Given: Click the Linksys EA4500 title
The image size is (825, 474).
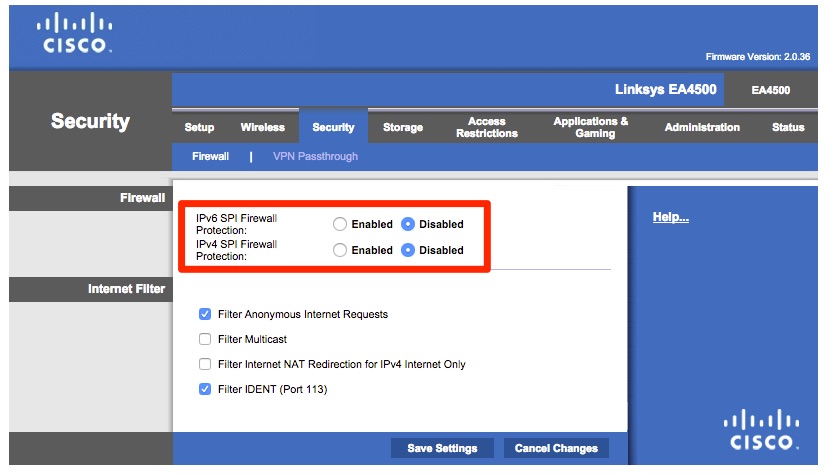Looking at the screenshot, I should click(x=666, y=89).
